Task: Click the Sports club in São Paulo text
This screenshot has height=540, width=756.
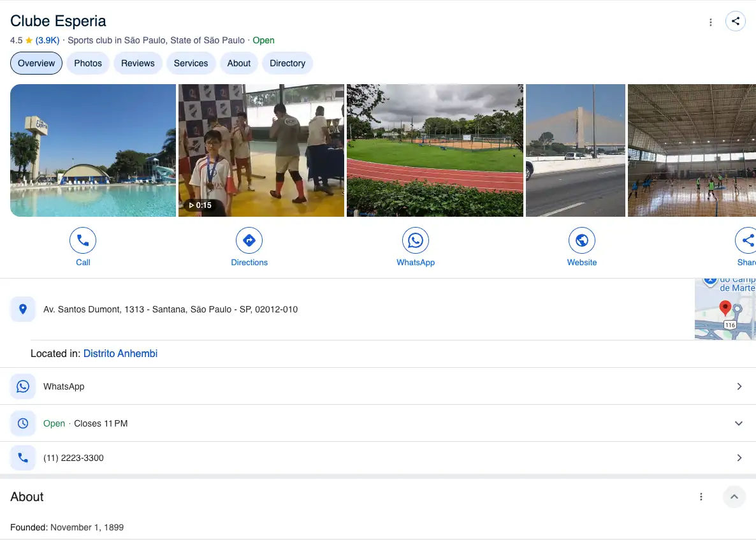Action: tap(156, 41)
